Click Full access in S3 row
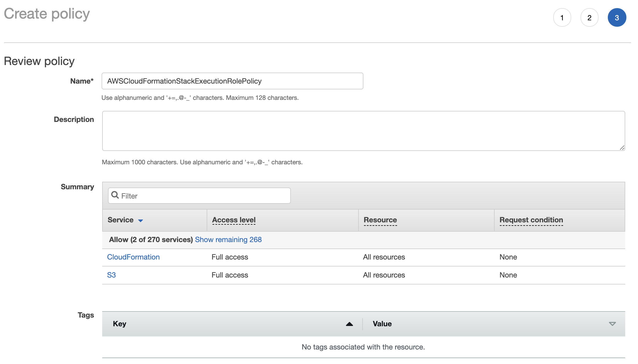Image resolution: width=638 pixels, height=364 pixels. pos(230,275)
